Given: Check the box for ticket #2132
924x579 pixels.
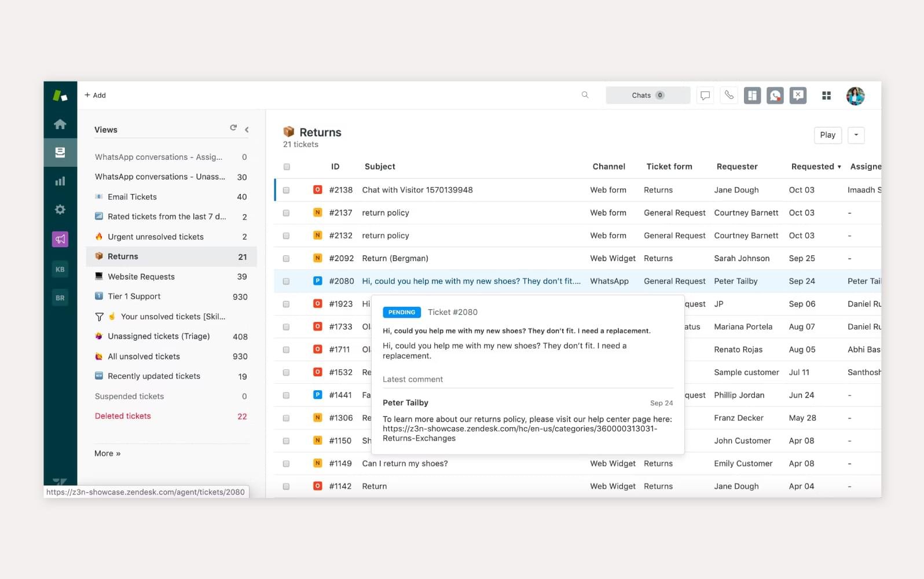Looking at the screenshot, I should click(x=286, y=236).
